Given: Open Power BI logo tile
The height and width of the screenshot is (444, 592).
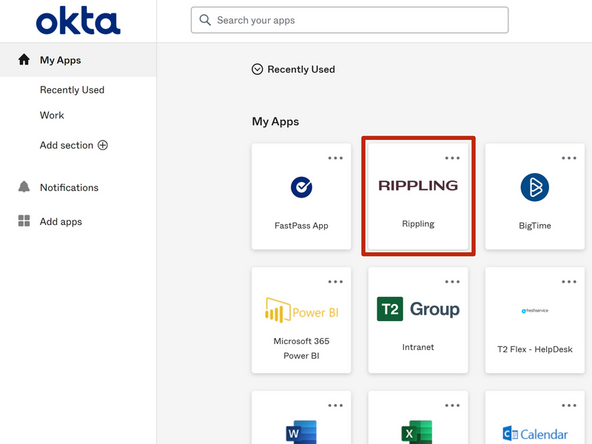Looking at the screenshot, I should (x=301, y=310).
